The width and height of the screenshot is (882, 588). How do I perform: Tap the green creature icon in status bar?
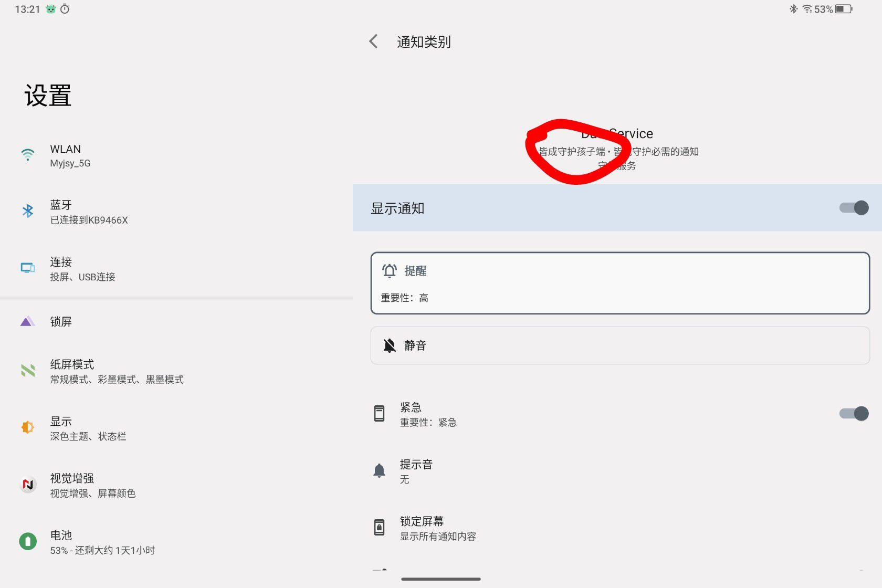(x=50, y=9)
